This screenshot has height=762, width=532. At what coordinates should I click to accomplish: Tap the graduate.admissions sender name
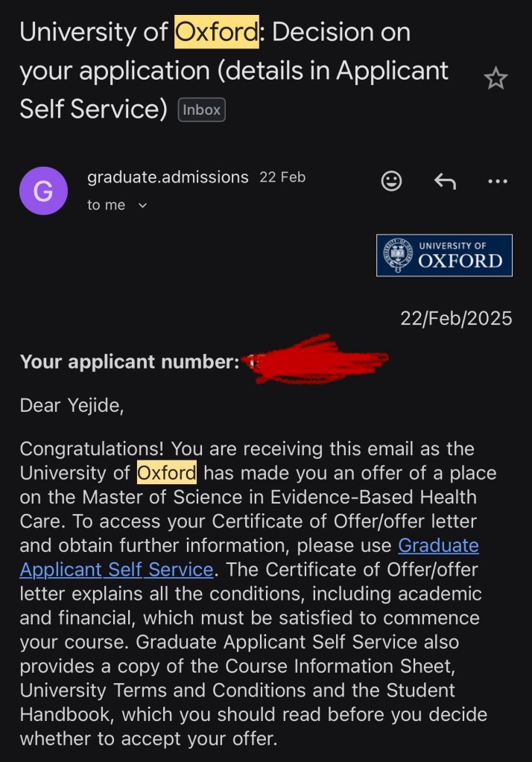pyautogui.click(x=168, y=177)
